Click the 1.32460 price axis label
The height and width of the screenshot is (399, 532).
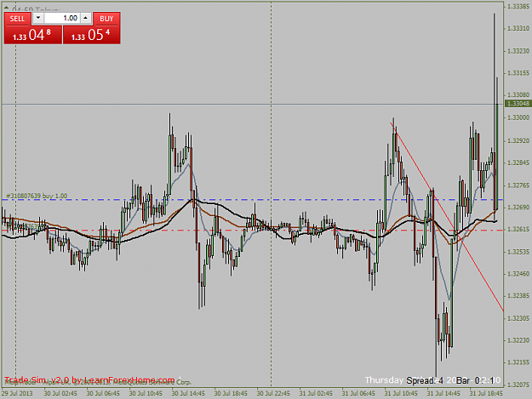518,274
